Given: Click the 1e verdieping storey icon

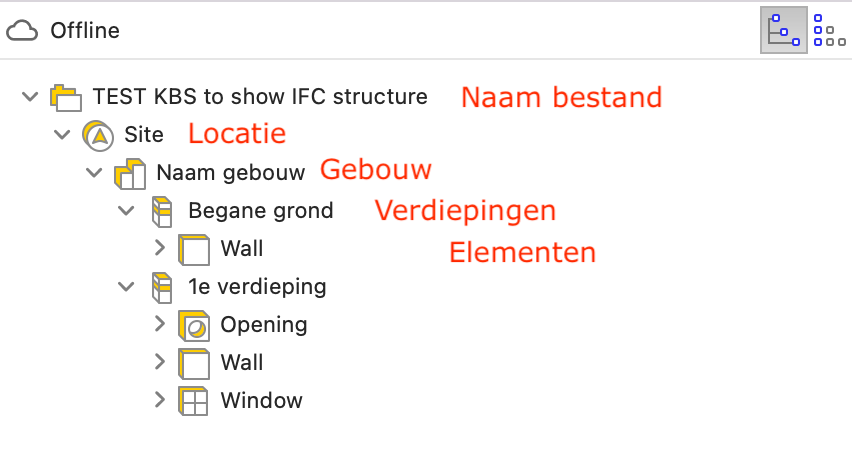Looking at the screenshot, I should click(x=162, y=287).
